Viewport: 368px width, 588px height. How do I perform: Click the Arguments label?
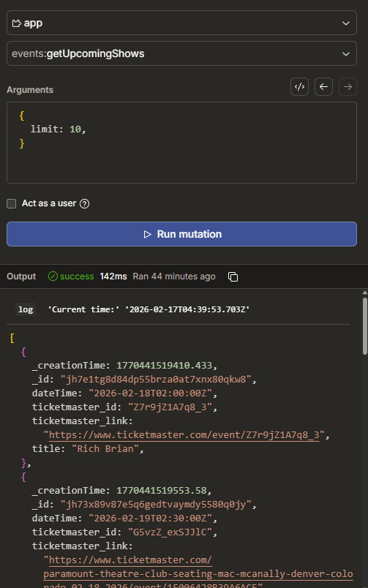tap(30, 90)
